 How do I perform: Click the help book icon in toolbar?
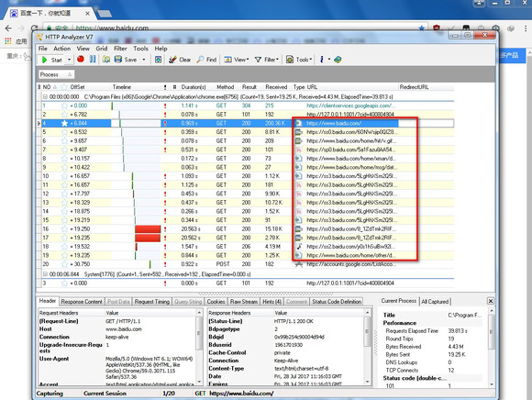click(x=338, y=60)
